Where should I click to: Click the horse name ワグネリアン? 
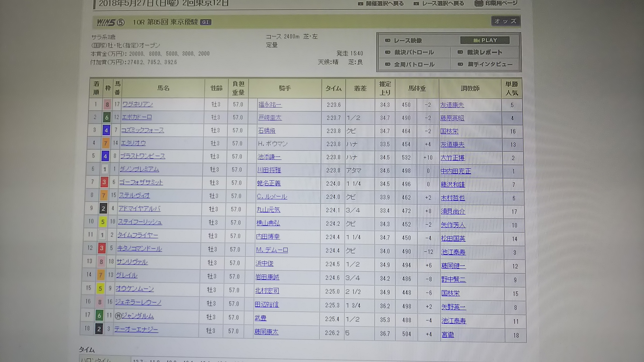click(138, 104)
